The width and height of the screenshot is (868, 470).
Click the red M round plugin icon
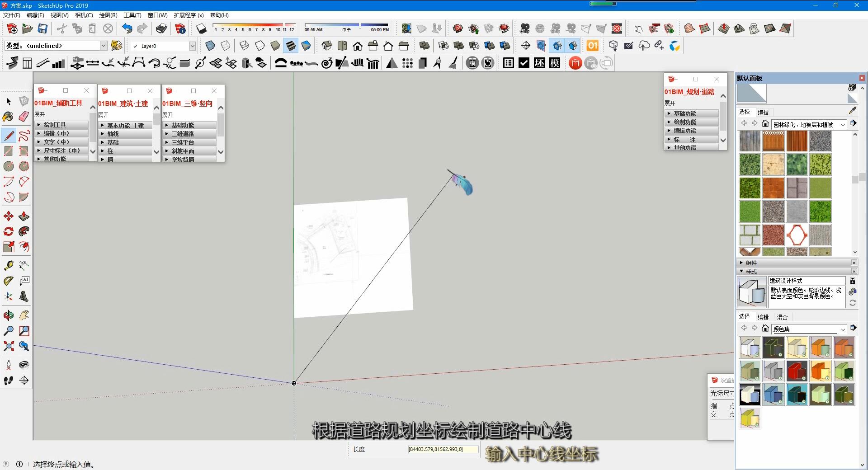[x=575, y=63]
